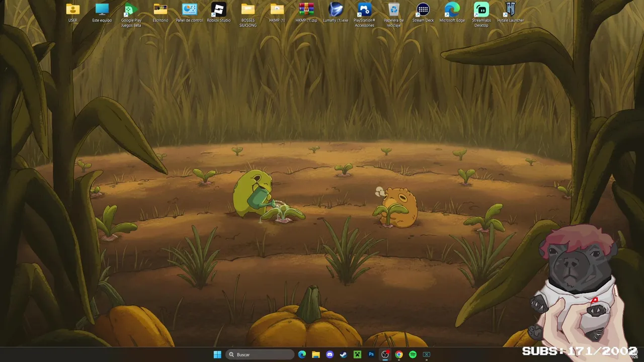This screenshot has width=644, height=362.
Task: Open Papelera de reciclaje
Action: coord(393,15)
